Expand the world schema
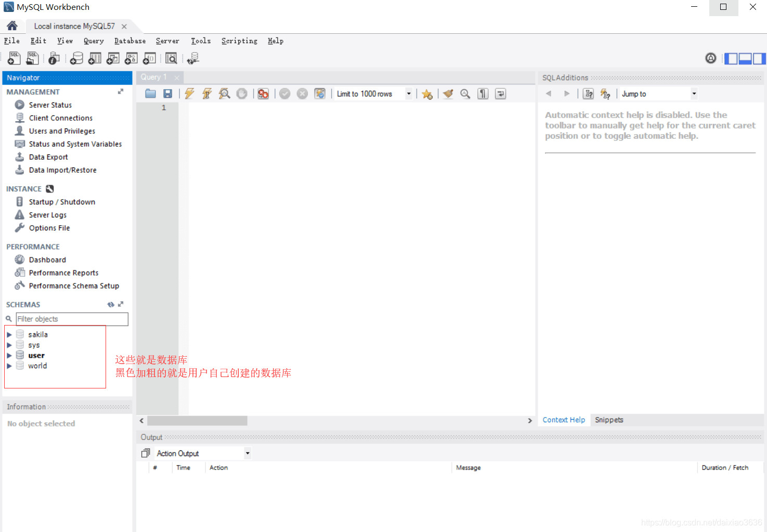The height and width of the screenshot is (532, 767). click(9, 366)
